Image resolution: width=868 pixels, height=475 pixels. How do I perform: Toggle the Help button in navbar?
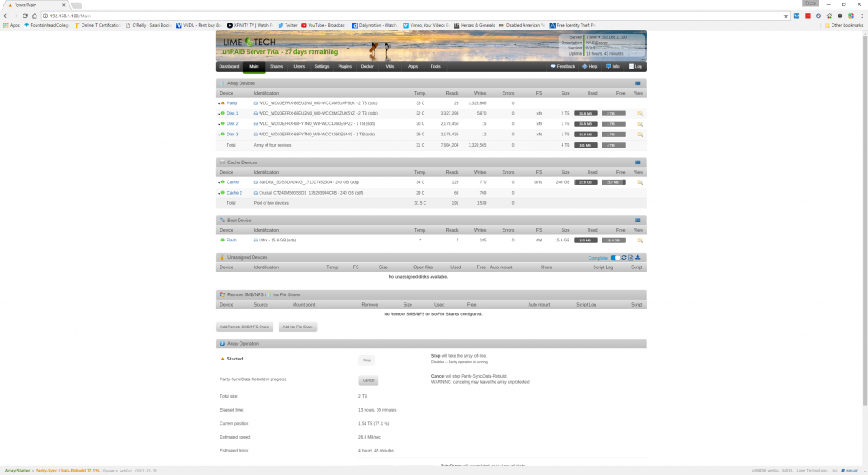coord(590,67)
